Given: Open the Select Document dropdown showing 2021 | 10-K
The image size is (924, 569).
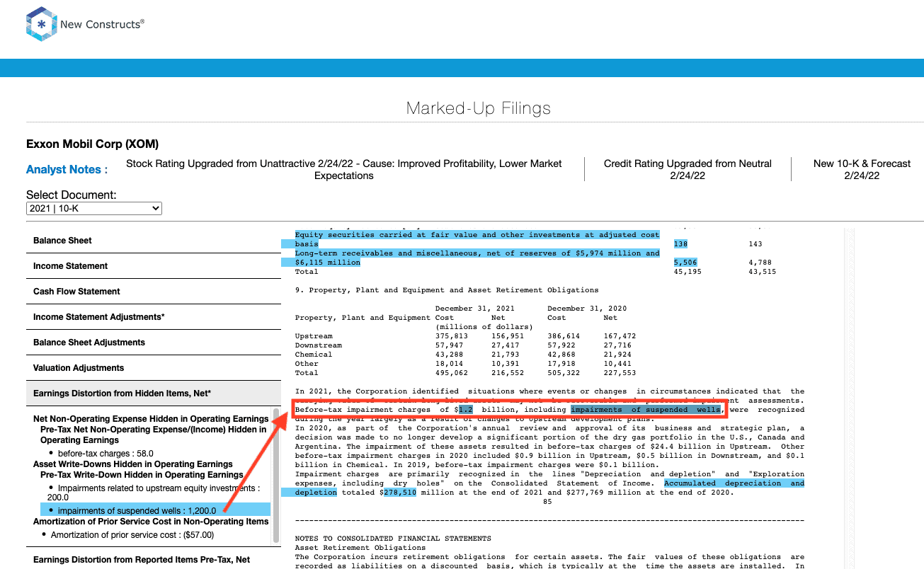Looking at the screenshot, I should [94, 209].
